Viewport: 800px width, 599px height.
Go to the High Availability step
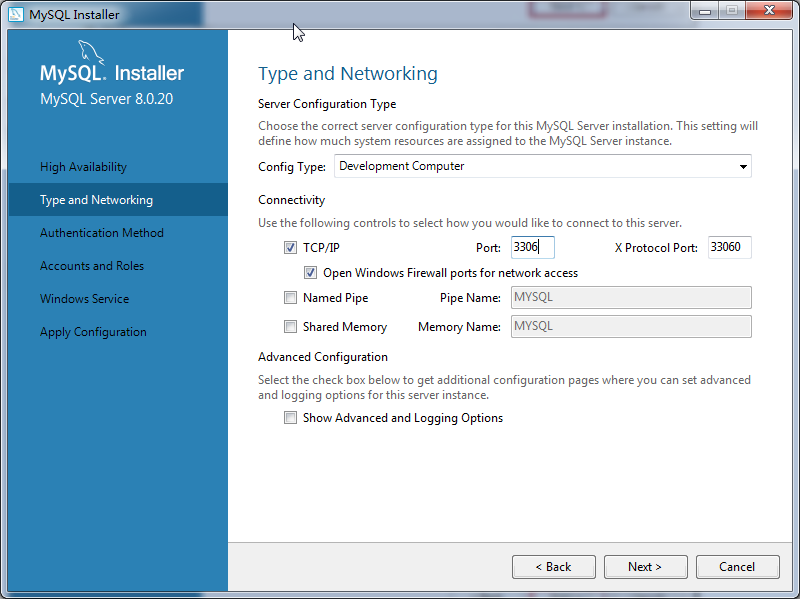pos(85,166)
